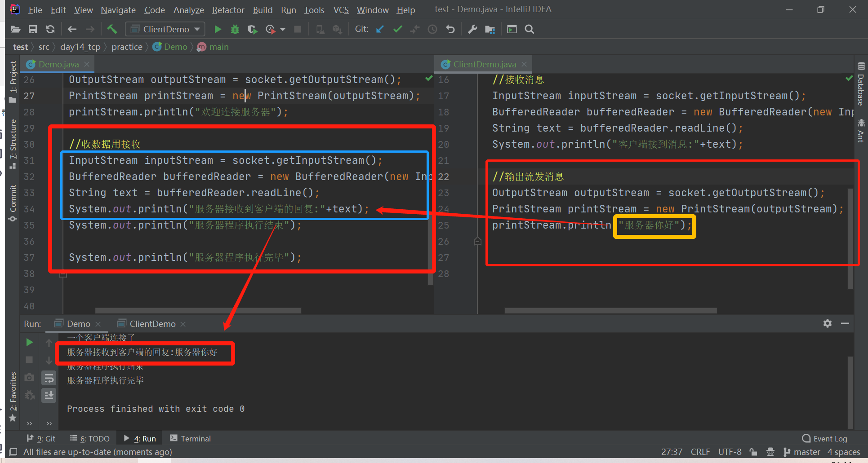Click the Run panel up arrow icon

[x=49, y=343]
